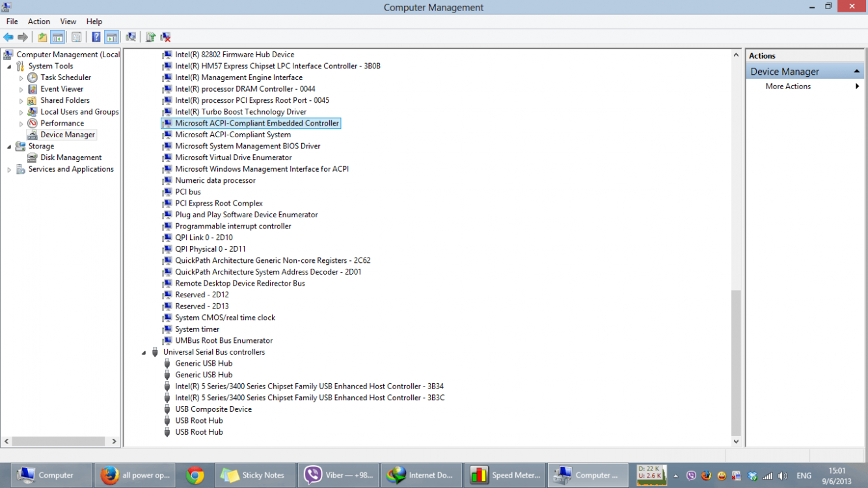Click Device Manager header in Actions pane

805,72
